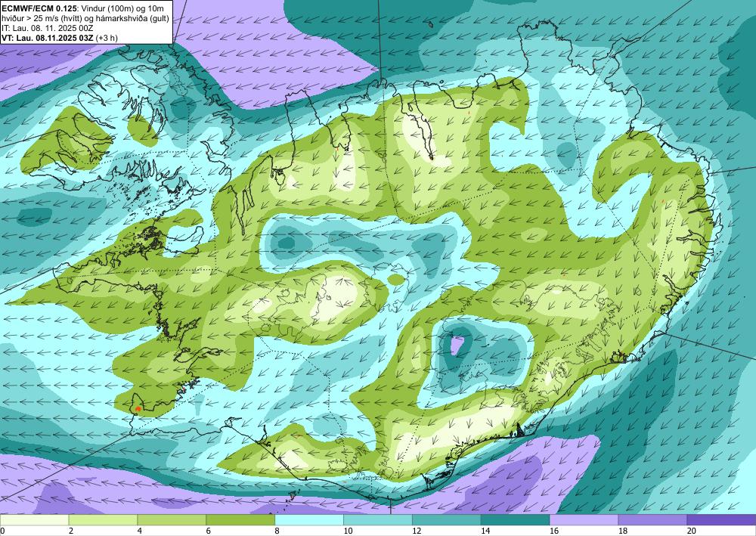
Task: Click the teal 12–14 color swatch
Action: 447,520
